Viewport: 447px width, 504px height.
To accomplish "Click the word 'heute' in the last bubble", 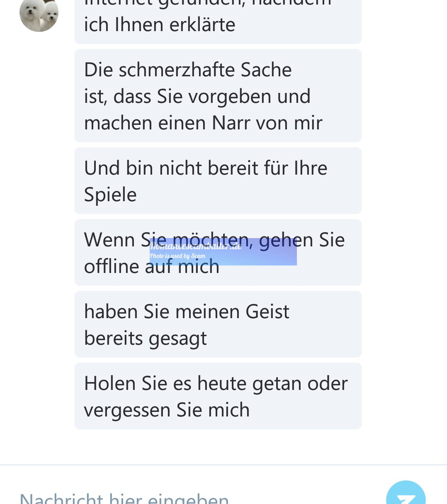I will click(222, 384).
